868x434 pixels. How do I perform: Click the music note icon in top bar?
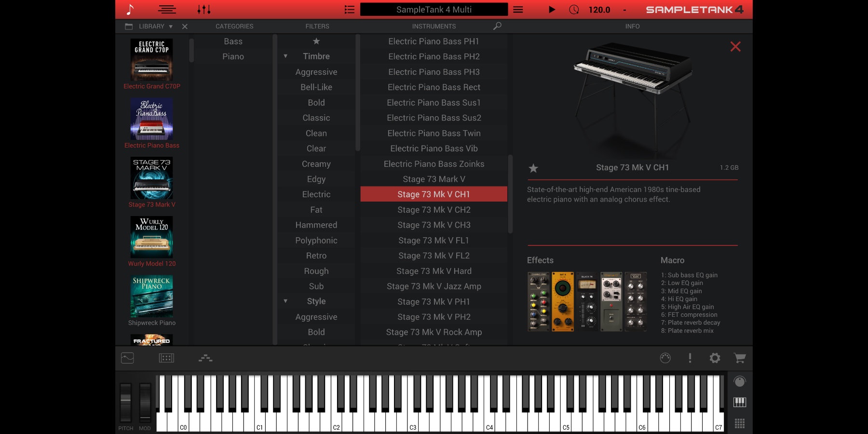point(130,9)
